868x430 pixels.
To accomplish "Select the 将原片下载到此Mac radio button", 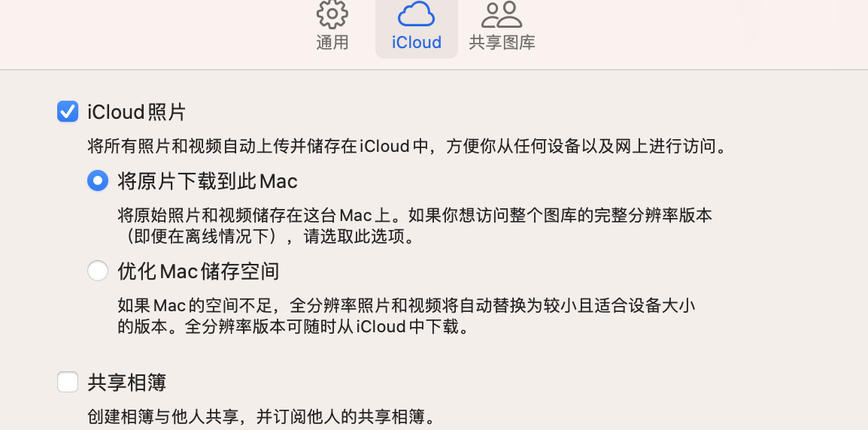I will click(x=98, y=181).
